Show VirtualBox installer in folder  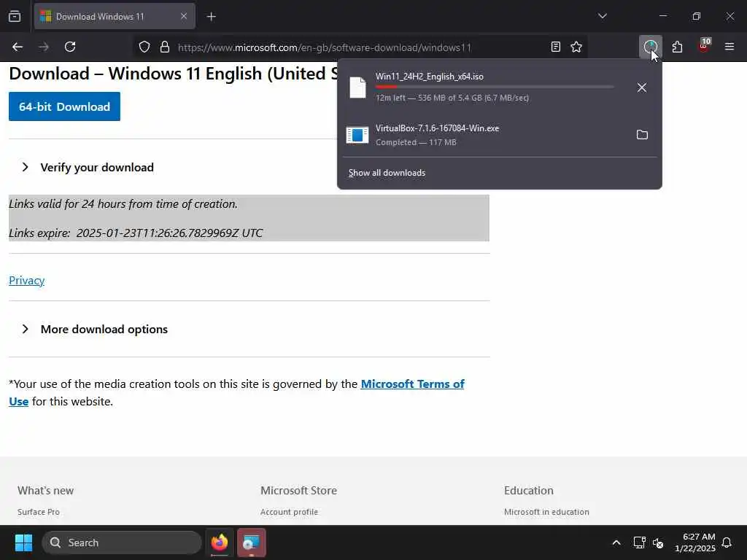click(642, 135)
